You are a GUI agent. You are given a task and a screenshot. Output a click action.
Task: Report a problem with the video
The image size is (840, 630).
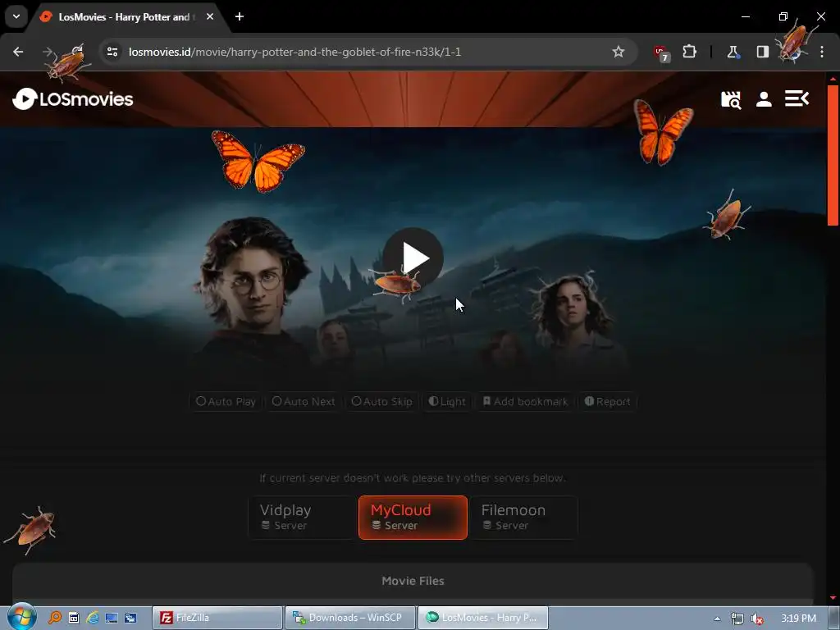(607, 401)
